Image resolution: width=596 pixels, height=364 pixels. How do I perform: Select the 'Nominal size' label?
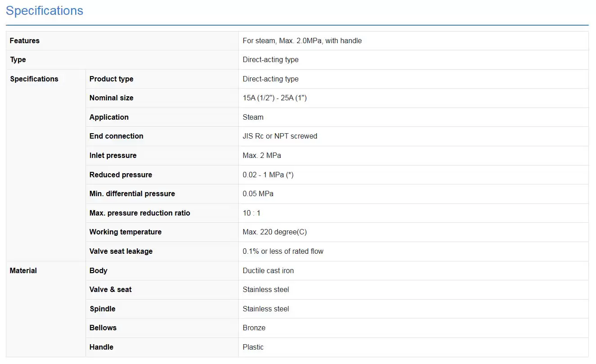tap(112, 98)
